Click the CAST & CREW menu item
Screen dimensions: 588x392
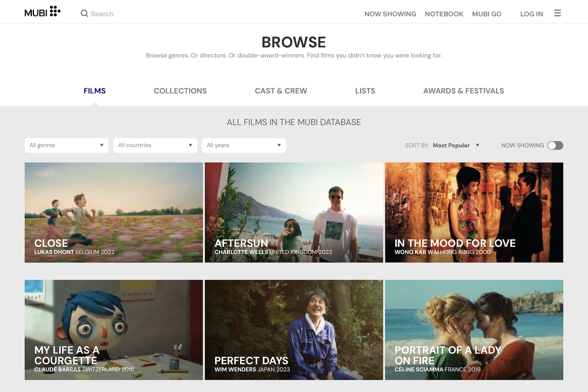(281, 91)
